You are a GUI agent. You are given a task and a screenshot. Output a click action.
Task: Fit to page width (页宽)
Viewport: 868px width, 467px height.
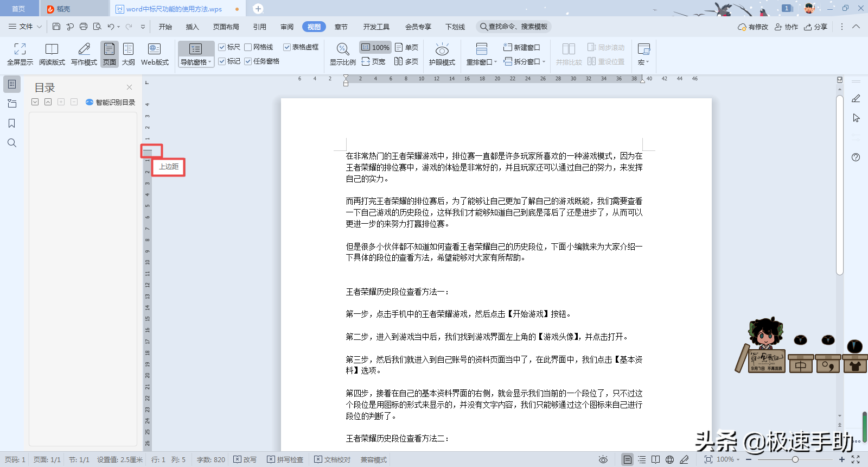374,61
